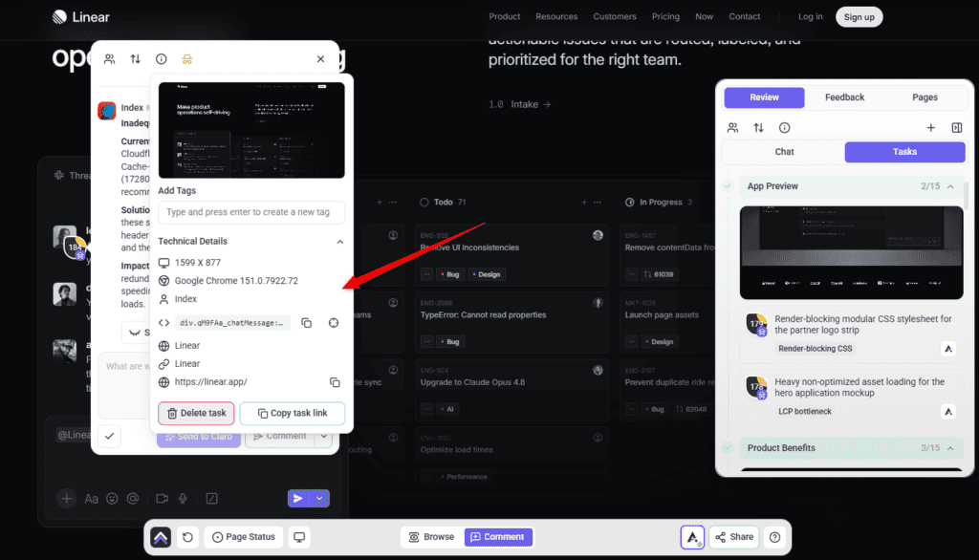Click the LCP bottleneck tag
The width and height of the screenshot is (979, 560).
(804, 412)
